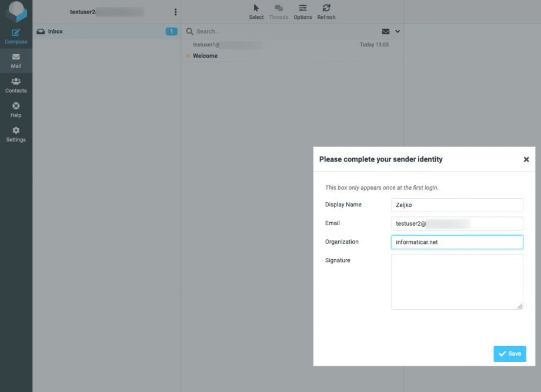Open webmail Settings
This screenshot has width=541, height=392.
click(16, 133)
